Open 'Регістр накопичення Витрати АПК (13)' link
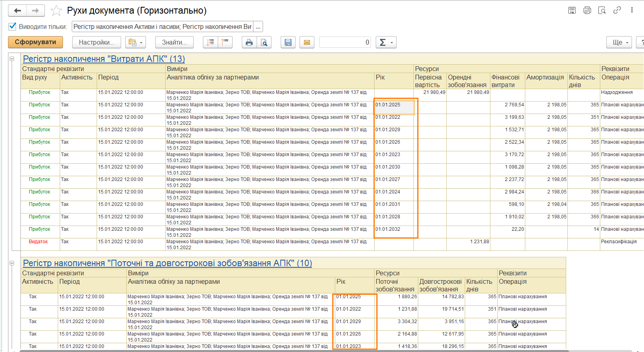 tap(104, 59)
